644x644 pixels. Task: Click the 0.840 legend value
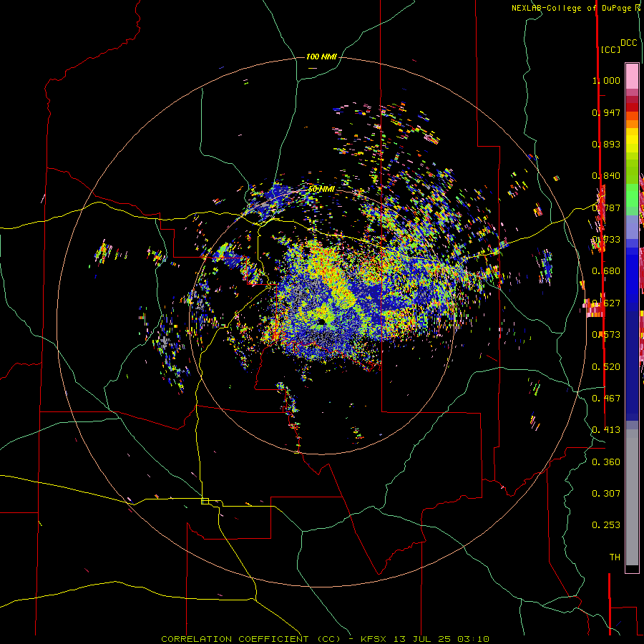point(606,176)
